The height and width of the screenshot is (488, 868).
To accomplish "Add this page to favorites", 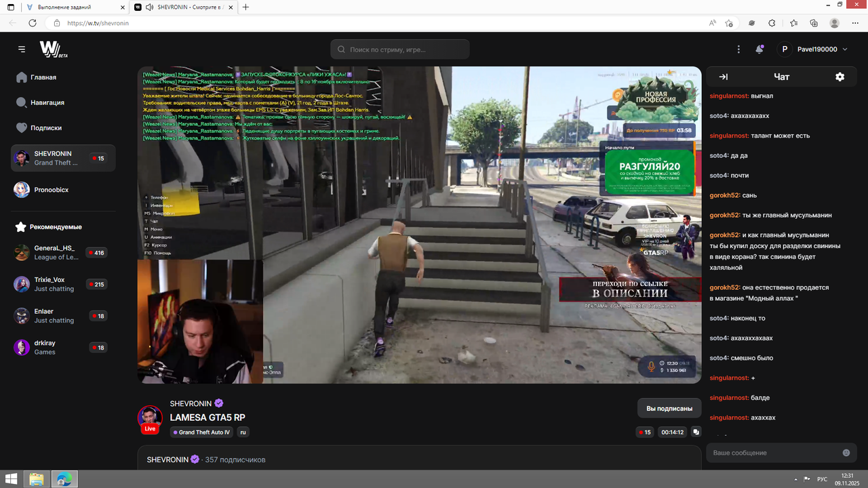I will click(x=729, y=23).
